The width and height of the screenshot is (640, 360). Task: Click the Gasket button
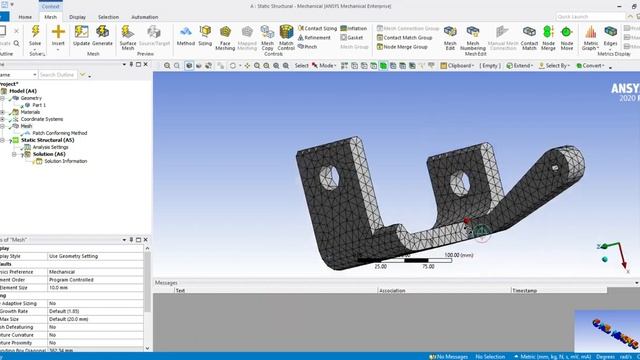(x=352, y=38)
